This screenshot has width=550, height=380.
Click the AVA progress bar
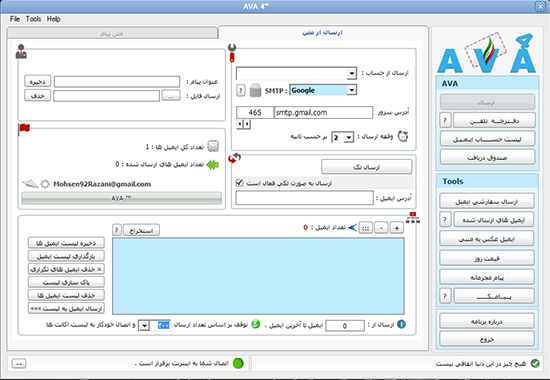[x=121, y=198]
